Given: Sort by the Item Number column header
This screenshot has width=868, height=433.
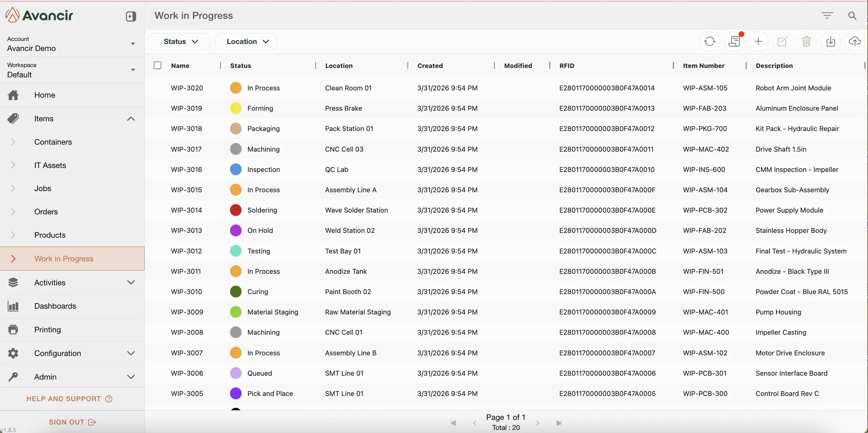Looking at the screenshot, I should coord(703,66).
